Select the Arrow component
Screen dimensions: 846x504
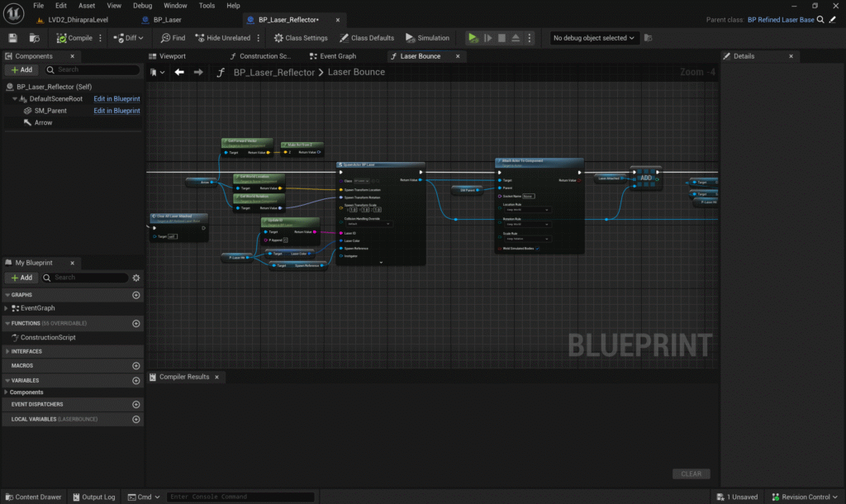click(43, 122)
